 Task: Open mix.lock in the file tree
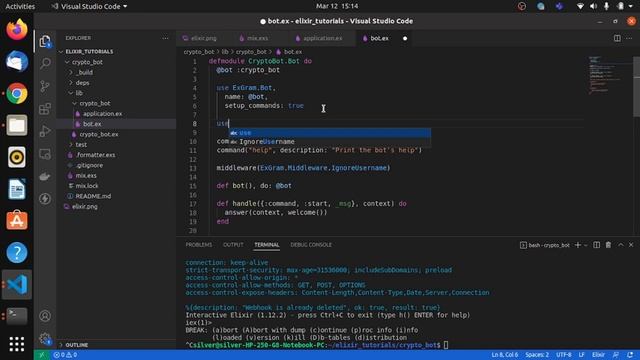[x=87, y=186]
